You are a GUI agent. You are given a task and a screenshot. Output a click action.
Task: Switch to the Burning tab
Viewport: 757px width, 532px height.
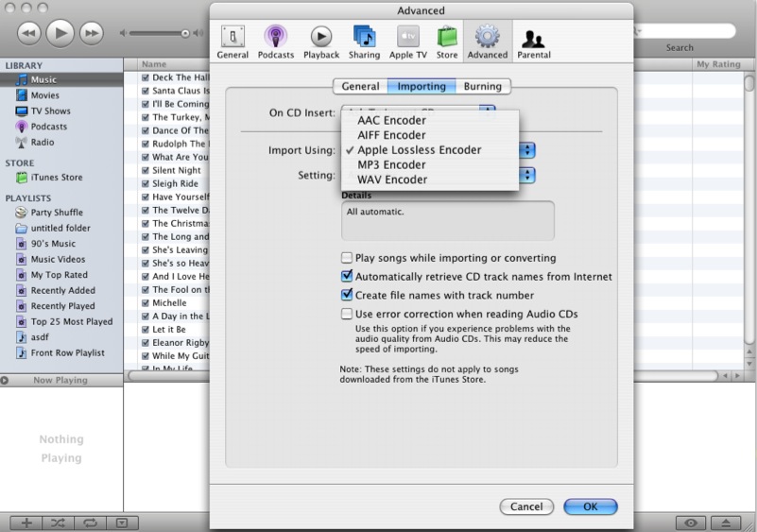[x=482, y=87]
